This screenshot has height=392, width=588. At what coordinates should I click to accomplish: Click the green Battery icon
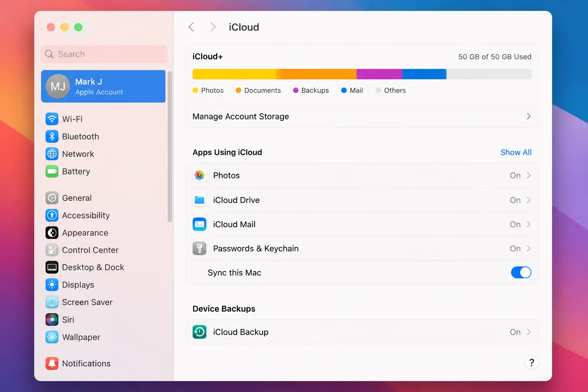52,171
